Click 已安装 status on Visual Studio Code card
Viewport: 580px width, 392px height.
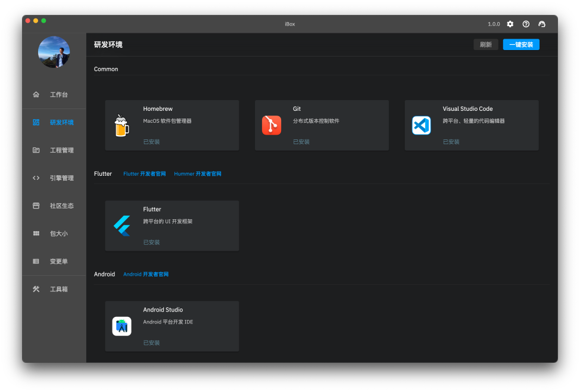click(x=451, y=142)
